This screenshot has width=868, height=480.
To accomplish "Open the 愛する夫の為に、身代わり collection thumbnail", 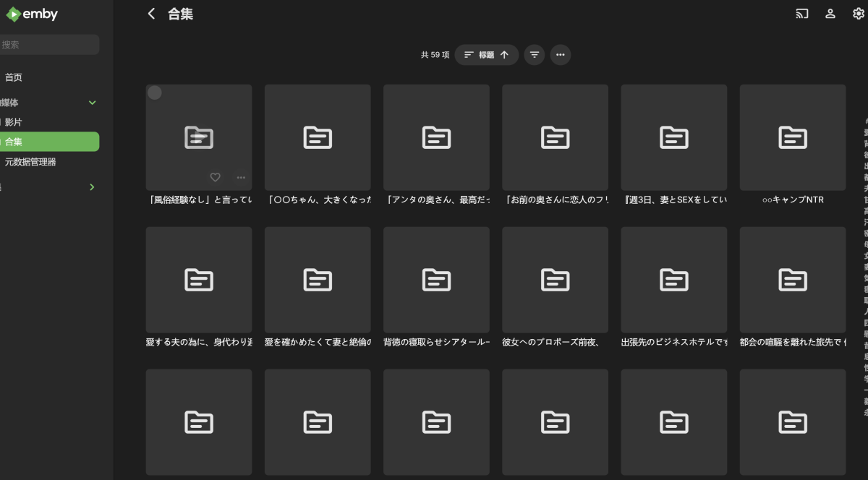I will click(x=199, y=280).
